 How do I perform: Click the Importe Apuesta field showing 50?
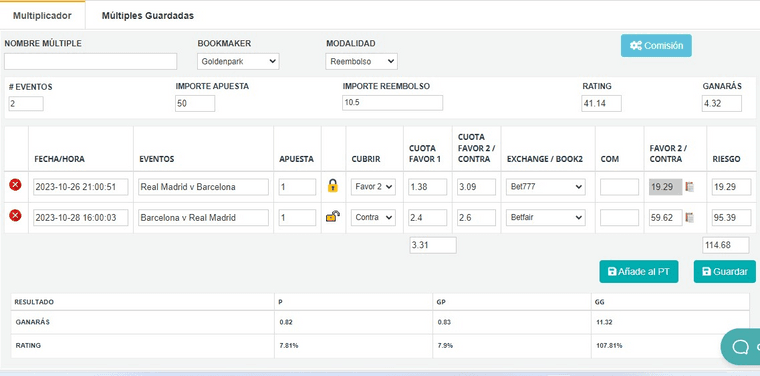click(x=195, y=104)
